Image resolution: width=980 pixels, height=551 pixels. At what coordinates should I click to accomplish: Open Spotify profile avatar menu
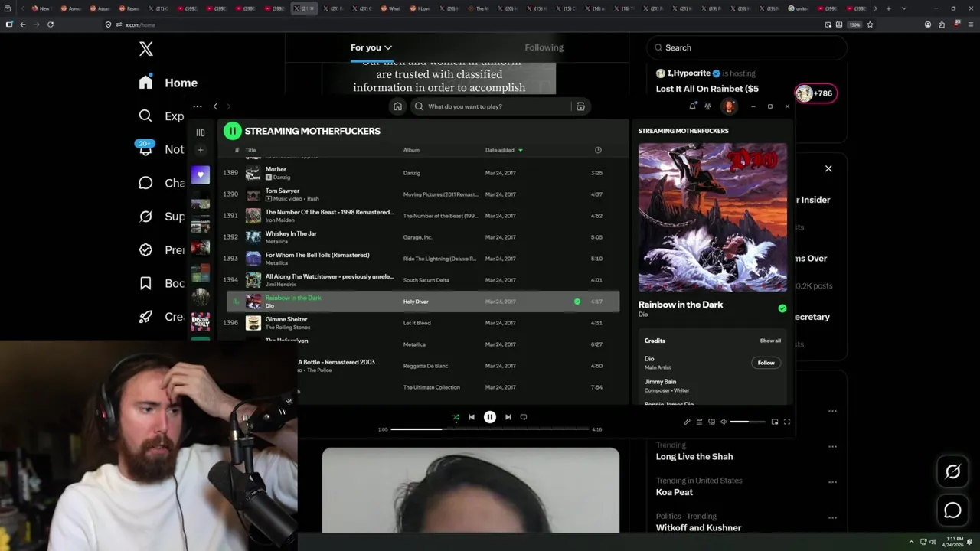point(729,106)
